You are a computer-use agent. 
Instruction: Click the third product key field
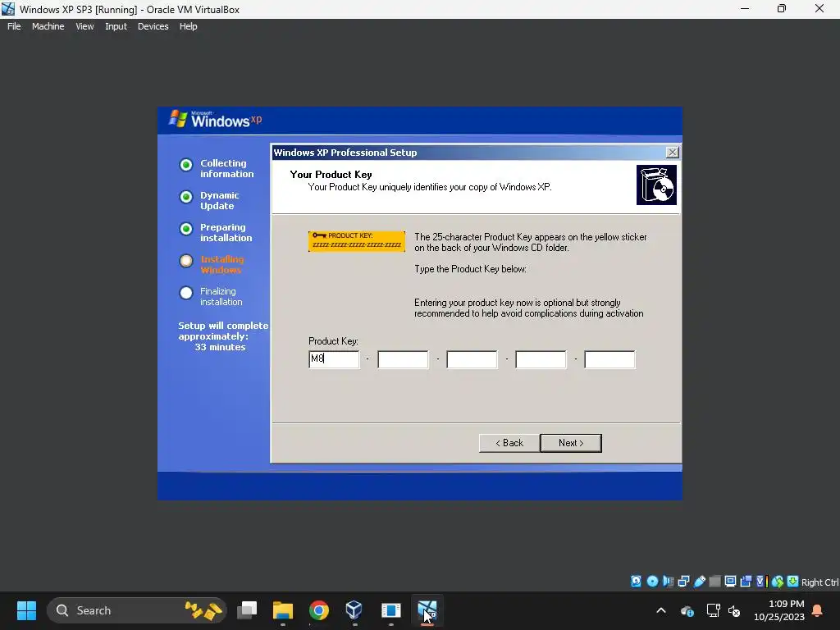(472, 359)
